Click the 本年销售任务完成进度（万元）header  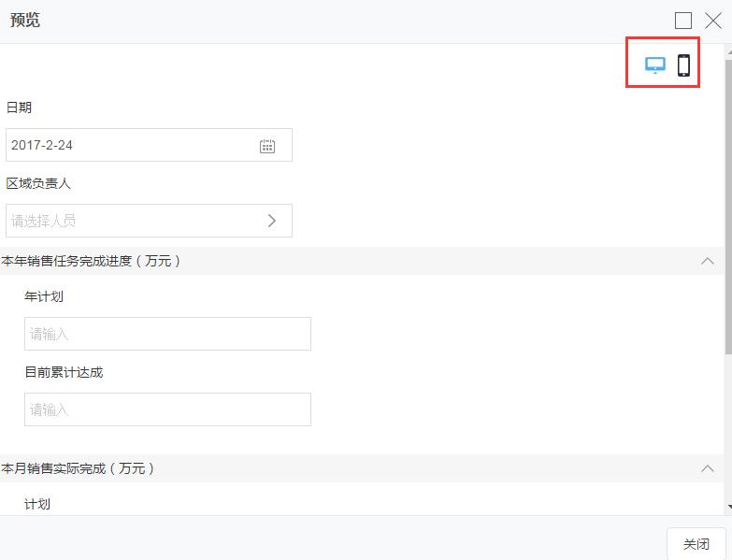tap(92, 261)
